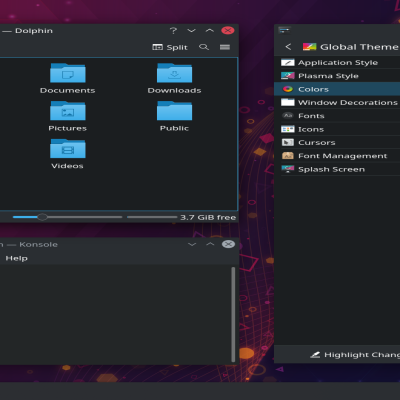Open the Documents folder in Dolphin
Viewport: 400px width, 400px height.
pyautogui.click(x=68, y=79)
